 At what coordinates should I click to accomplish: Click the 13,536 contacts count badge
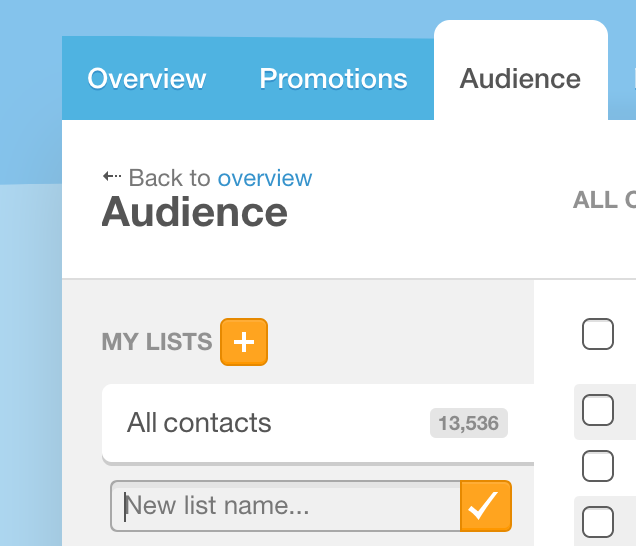469,423
